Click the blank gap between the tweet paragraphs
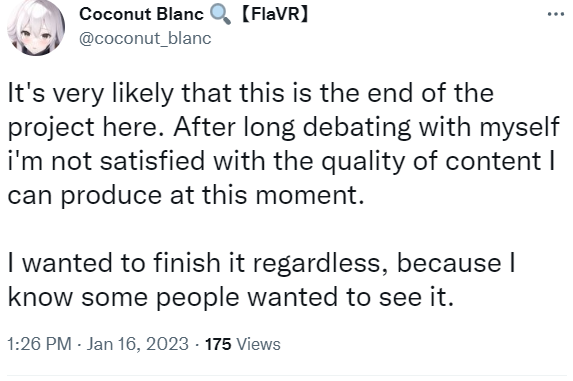The height and width of the screenshot is (381, 573). (286, 229)
